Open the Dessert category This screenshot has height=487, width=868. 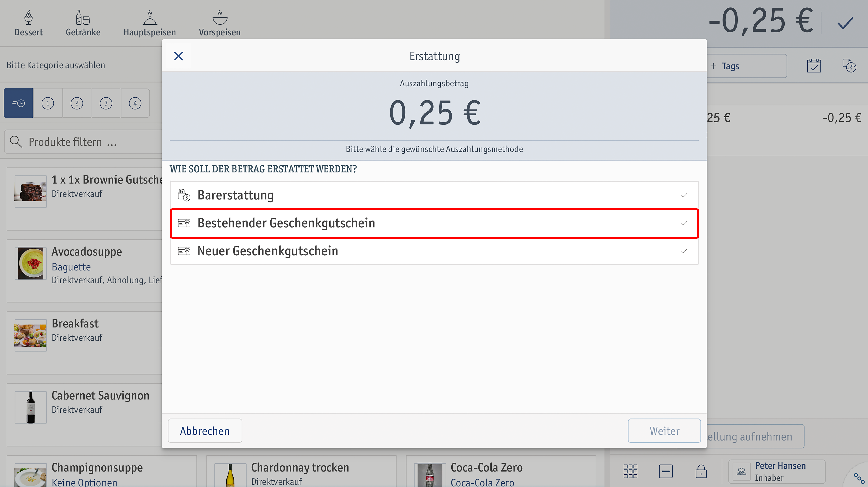click(29, 23)
